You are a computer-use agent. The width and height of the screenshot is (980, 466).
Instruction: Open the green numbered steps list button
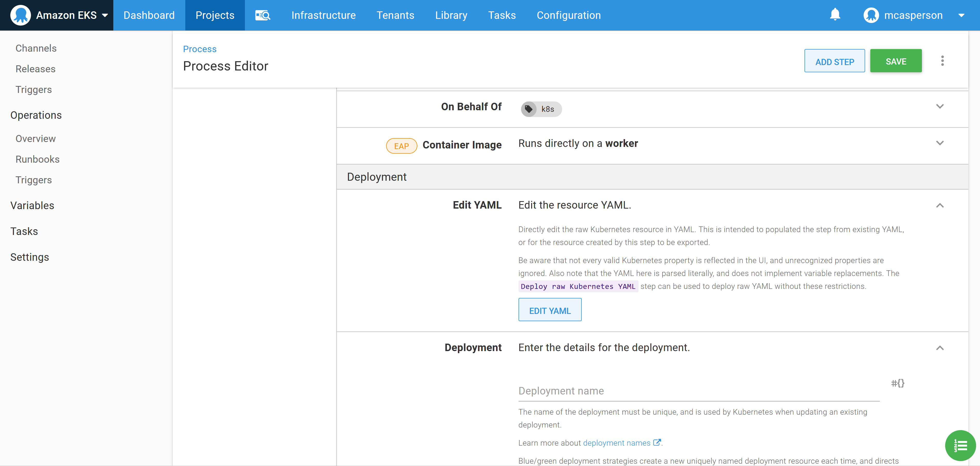click(960, 445)
